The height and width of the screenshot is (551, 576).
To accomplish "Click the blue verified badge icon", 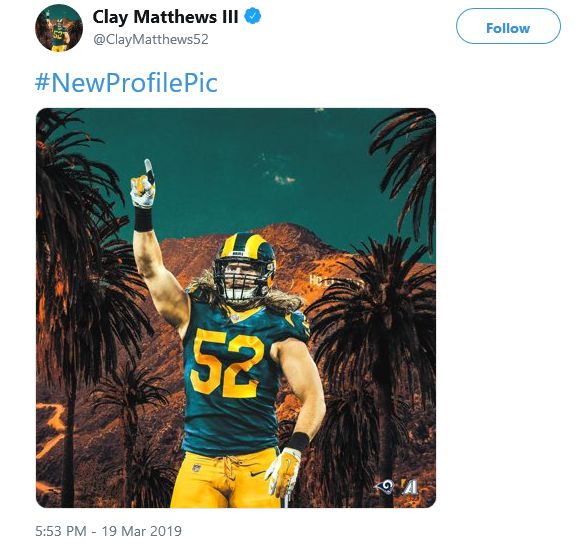I will point(253,17).
